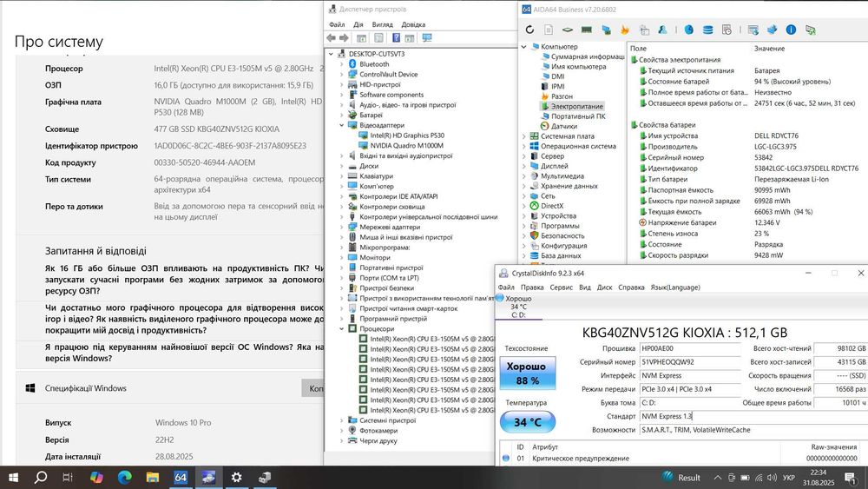Screen dimensions: 868x489
Task: Click the Device Manager forward arrow
Action: (x=344, y=37)
